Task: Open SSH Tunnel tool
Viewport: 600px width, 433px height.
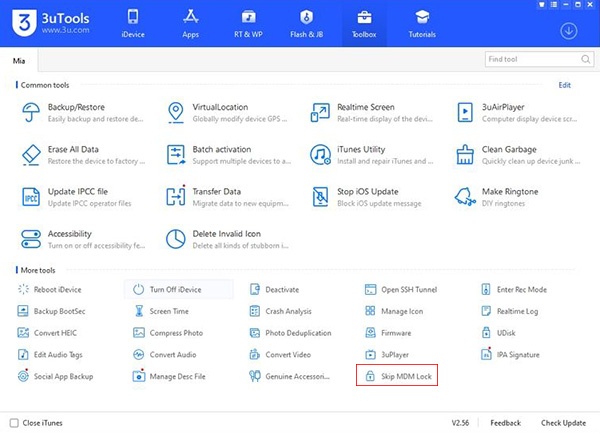Action: click(401, 290)
